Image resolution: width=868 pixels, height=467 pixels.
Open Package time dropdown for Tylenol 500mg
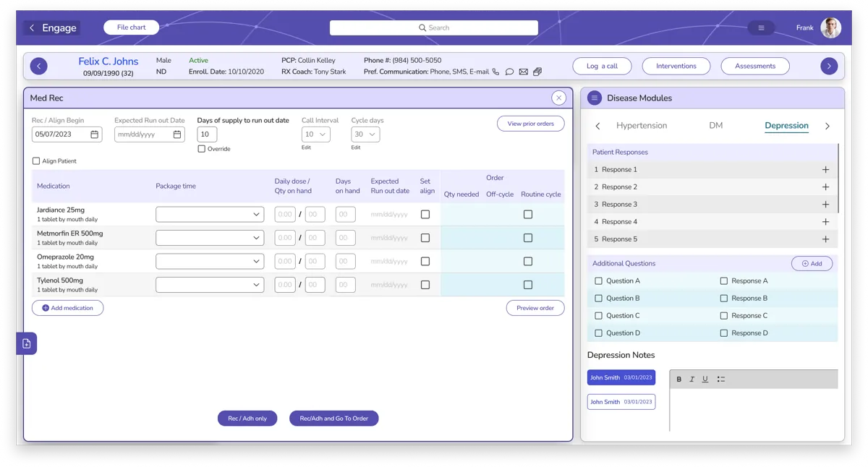pyautogui.click(x=210, y=285)
